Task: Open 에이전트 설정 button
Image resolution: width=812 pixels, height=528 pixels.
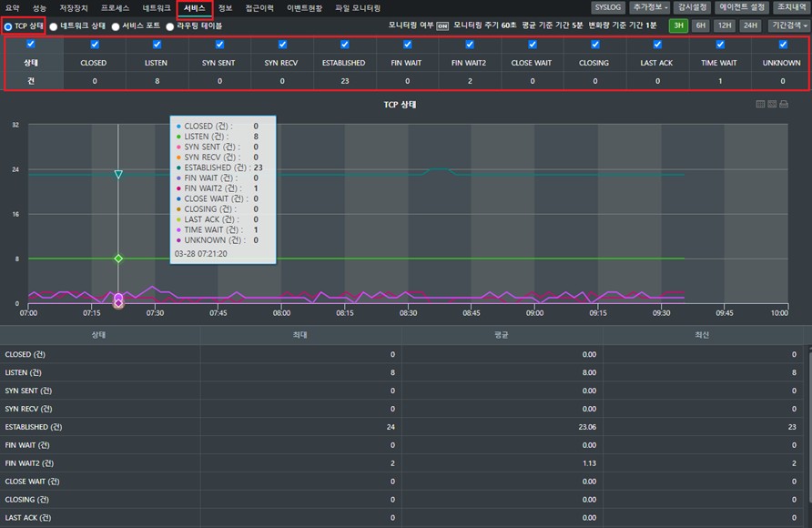Action: tap(742, 7)
